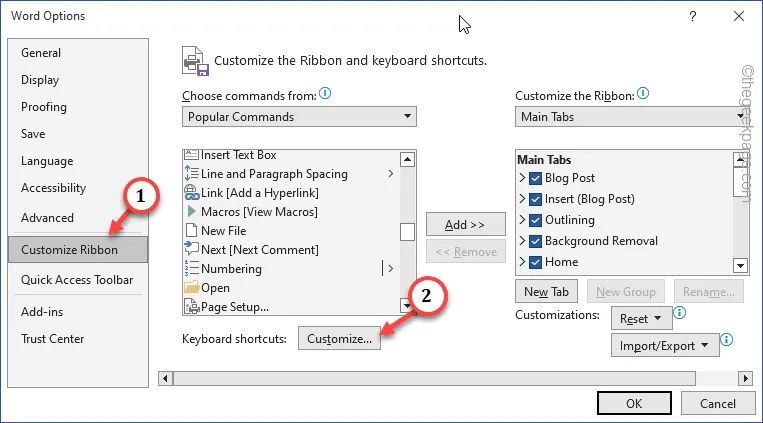This screenshot has height=423, width=763.
Task: Open the Display options category
Action: [x=40, y=80]
